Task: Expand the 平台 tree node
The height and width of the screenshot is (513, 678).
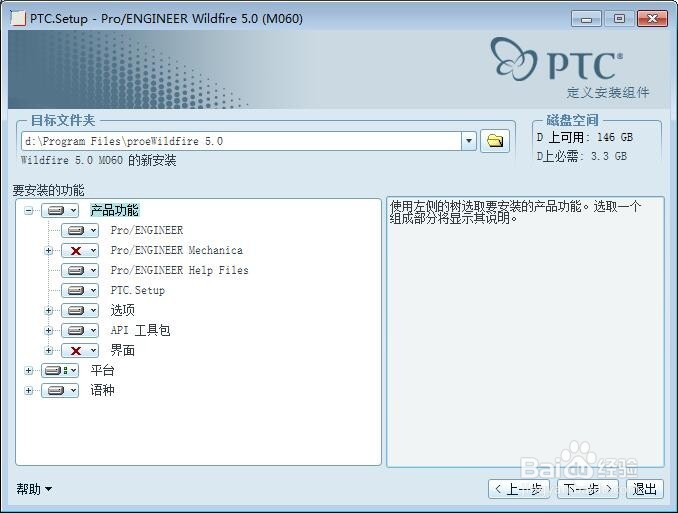Action: pyautogui.click(x=29, y=370)
